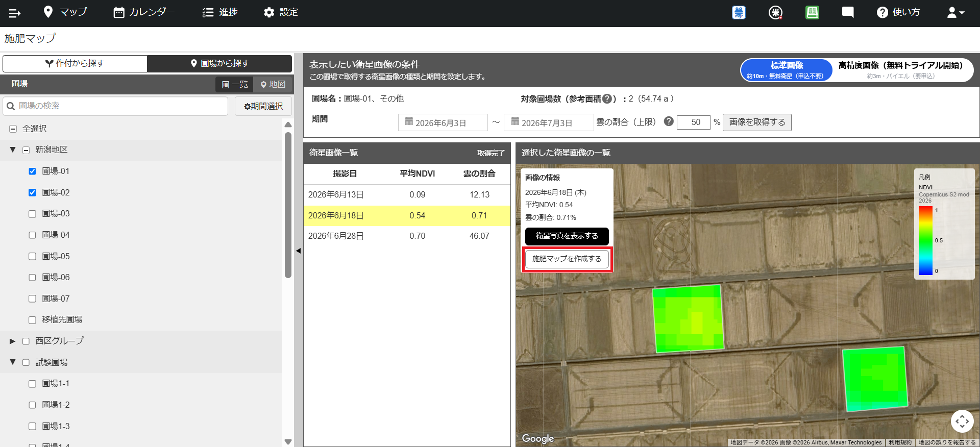980x447 pixels.
Task: Check 圃場-03 checkbox
Action: 32,214
